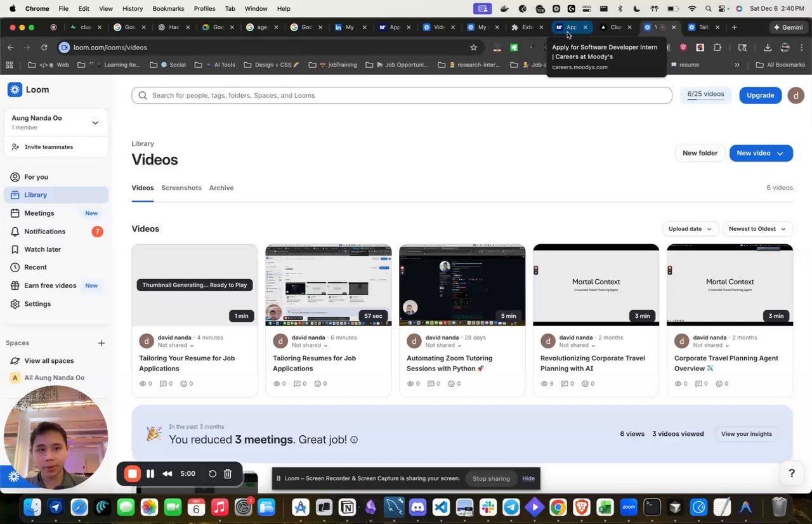
Task: Click the plus icon next to Spaces
Action: 101,343
